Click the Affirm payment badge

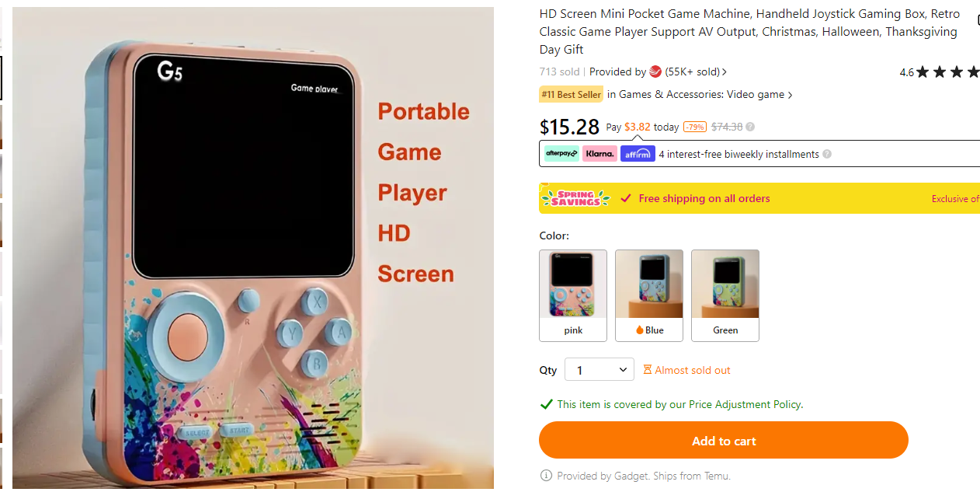[638, 154]
